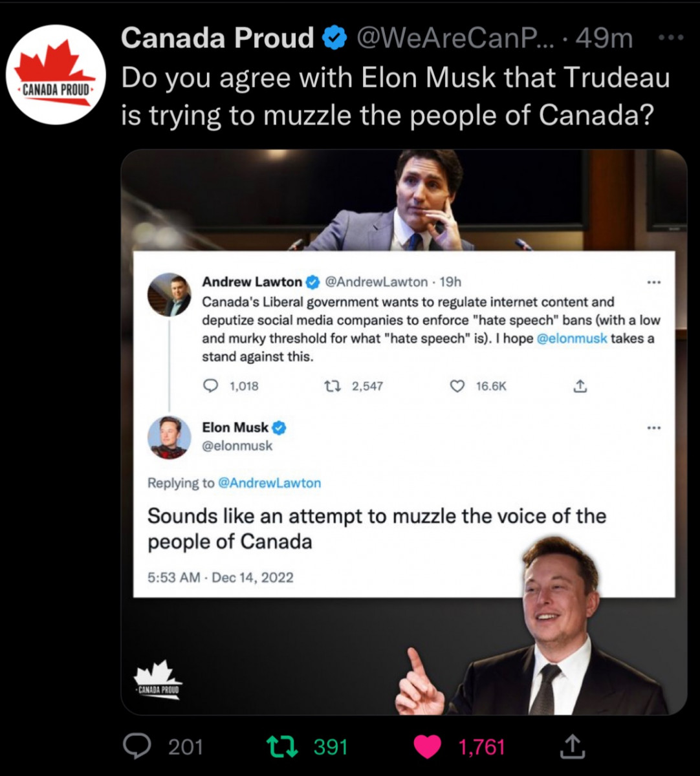This screenshot has height=776, width=700.
Task: Toggle the like heart on the tweet
Action: tap(427, 747)
